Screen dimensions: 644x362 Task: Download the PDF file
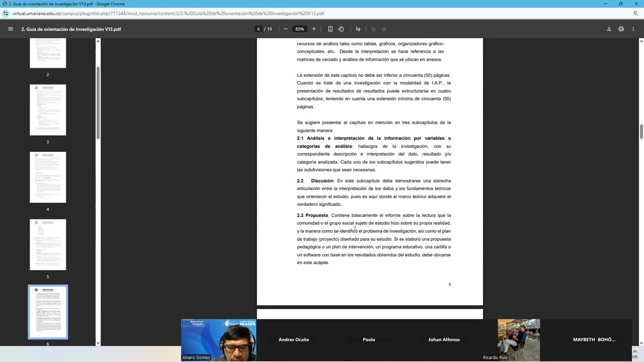[x=609, y=29]
